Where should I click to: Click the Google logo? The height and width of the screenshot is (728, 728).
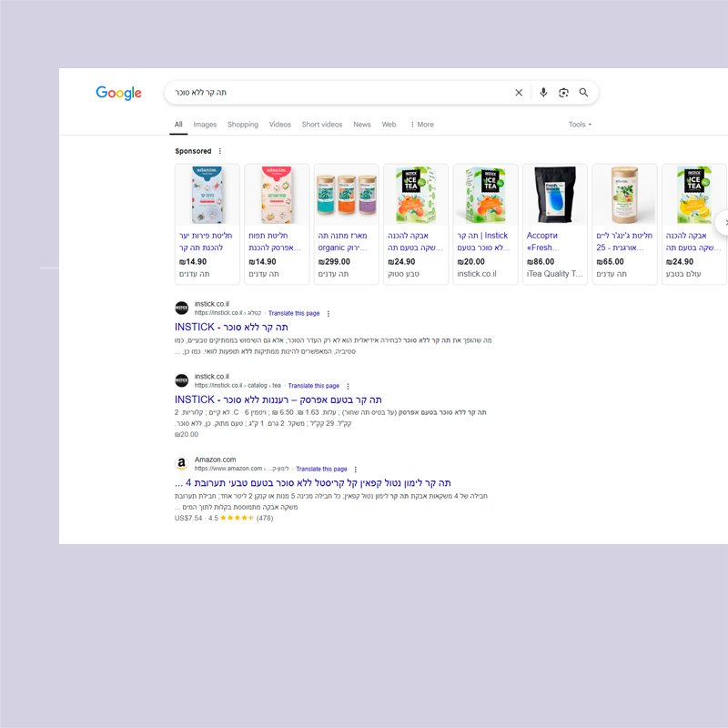coord(118,93)
